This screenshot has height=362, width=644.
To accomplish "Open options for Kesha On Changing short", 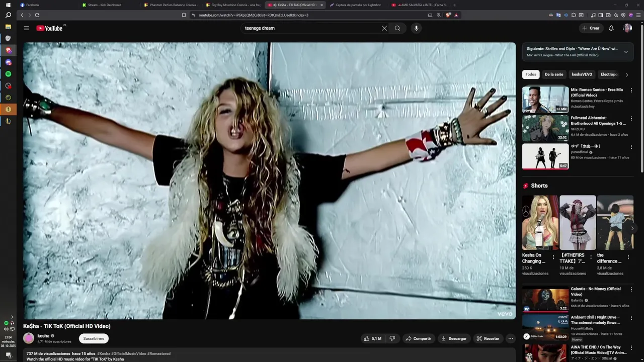I will (553, 257).
